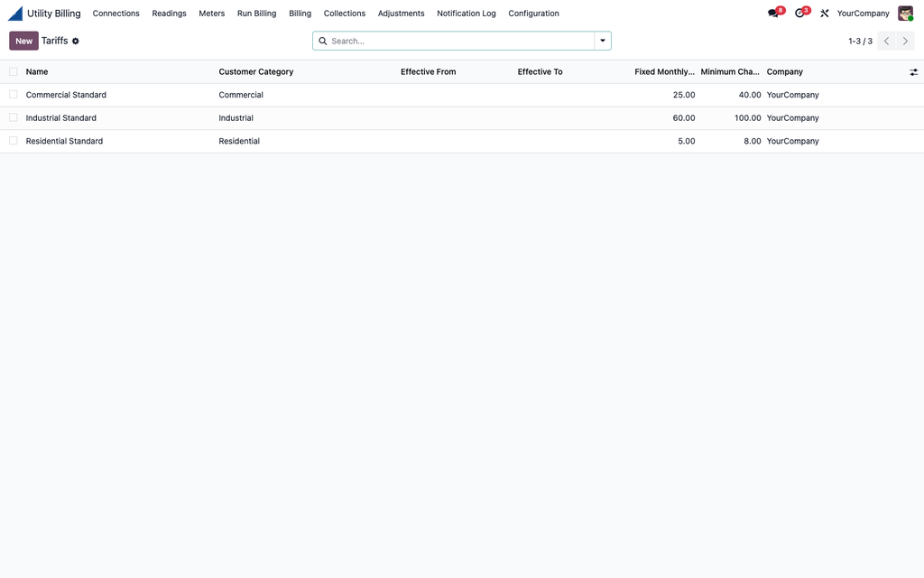Tick the Industrial Standard row checkbox
This screenshot has width=924, height=578.
[x=13, y=117]
